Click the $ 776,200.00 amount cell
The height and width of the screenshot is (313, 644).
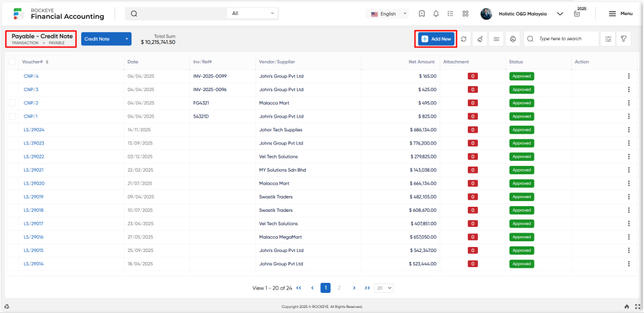[x=423, y=143]
